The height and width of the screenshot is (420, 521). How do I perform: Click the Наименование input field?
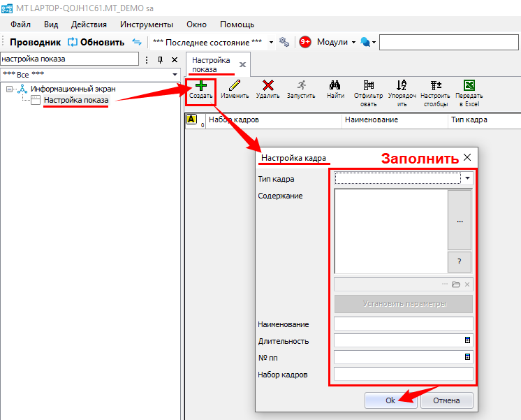[403, 324]
